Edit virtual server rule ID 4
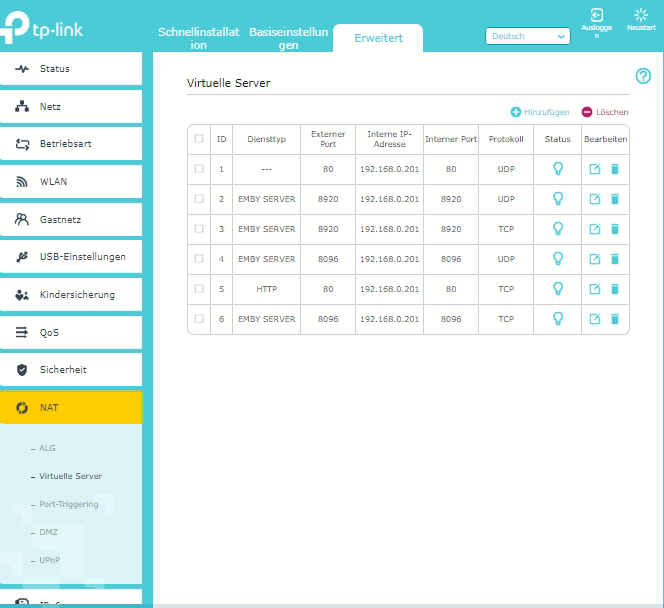This screenshot has width=664, height=608. 595,259
